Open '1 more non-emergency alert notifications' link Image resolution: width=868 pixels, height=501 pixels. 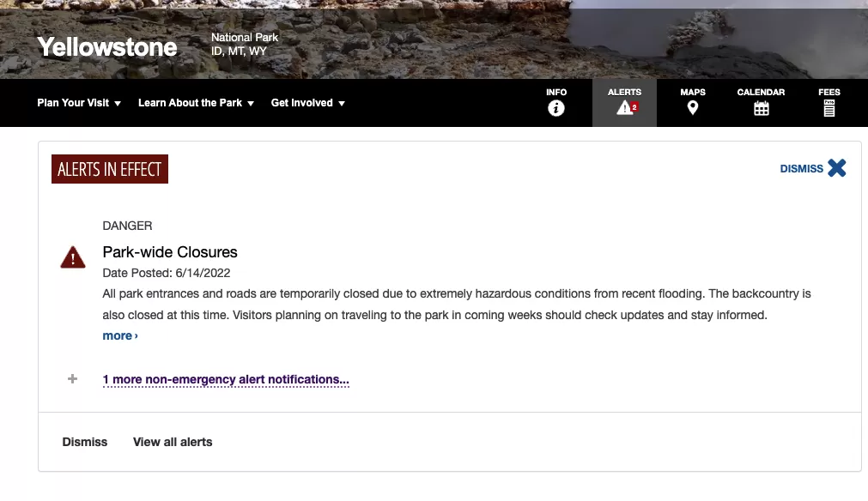click(226, 379)
